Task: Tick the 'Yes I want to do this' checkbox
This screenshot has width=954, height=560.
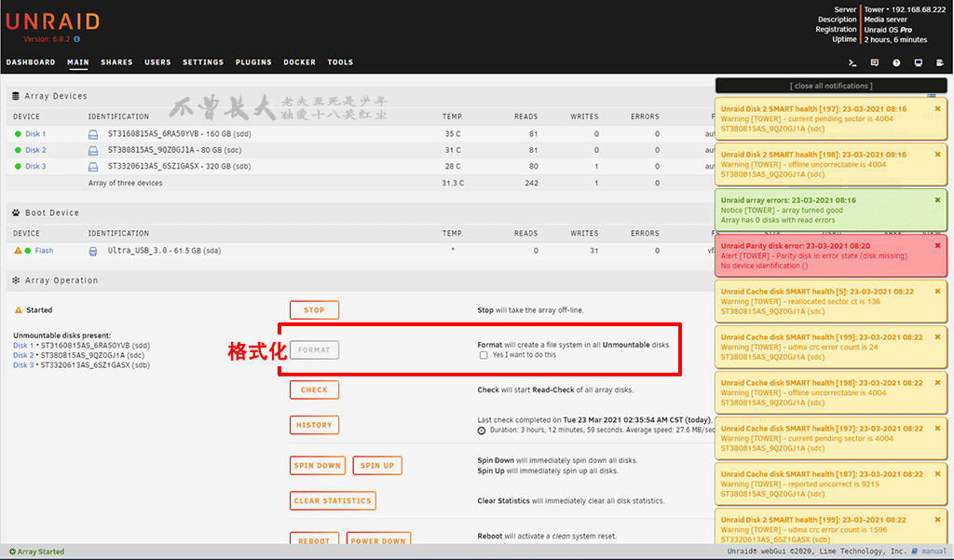Action: click(484, 355)
